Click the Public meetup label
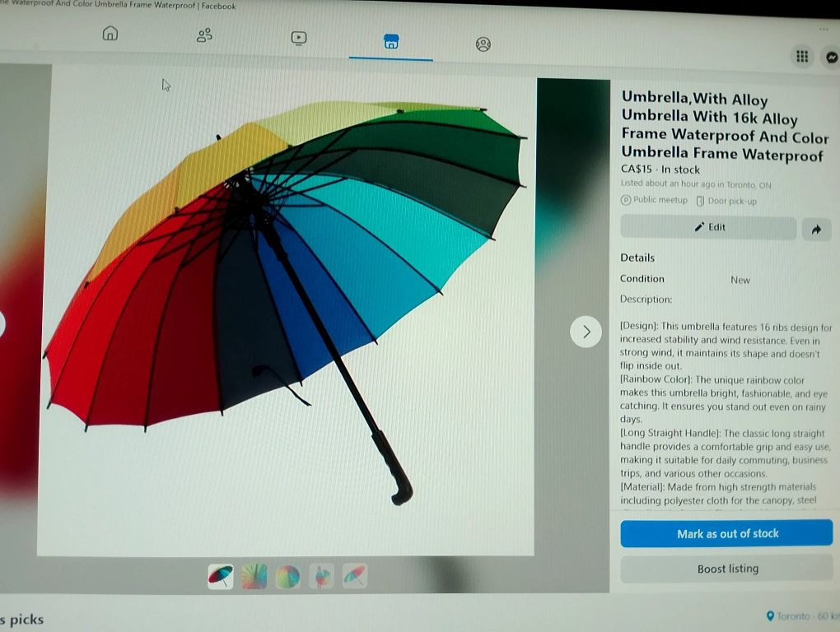This screenshot has height=632, width=840. [x=655, y=200]
